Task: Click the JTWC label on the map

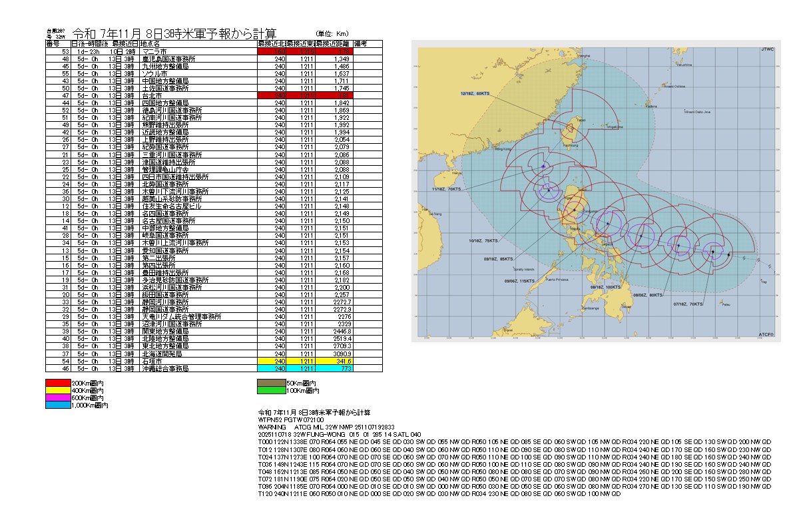Action: [x=767, y=49]
